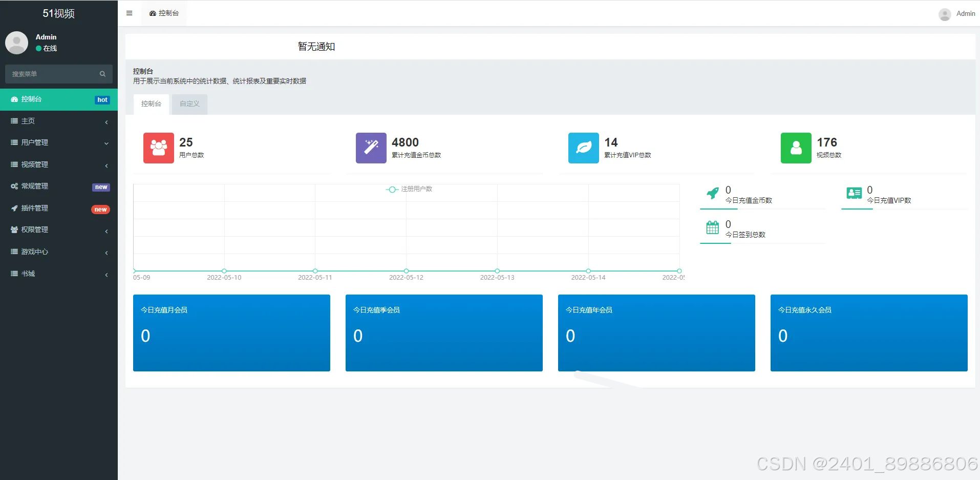Screen dimensions: 980x480
Task: Click the red users icon on 用户总数 card
Action: (158, 148)
